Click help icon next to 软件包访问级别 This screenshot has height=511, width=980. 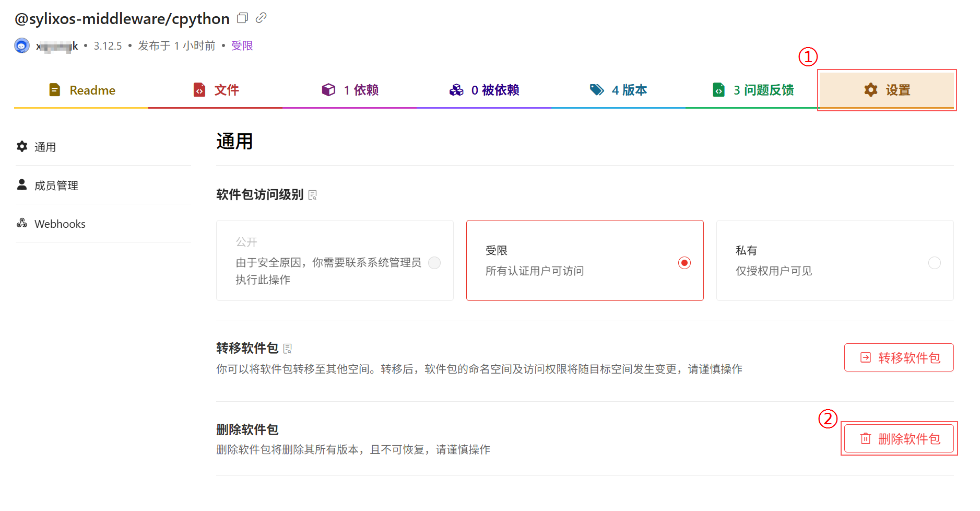coord(313,195)
